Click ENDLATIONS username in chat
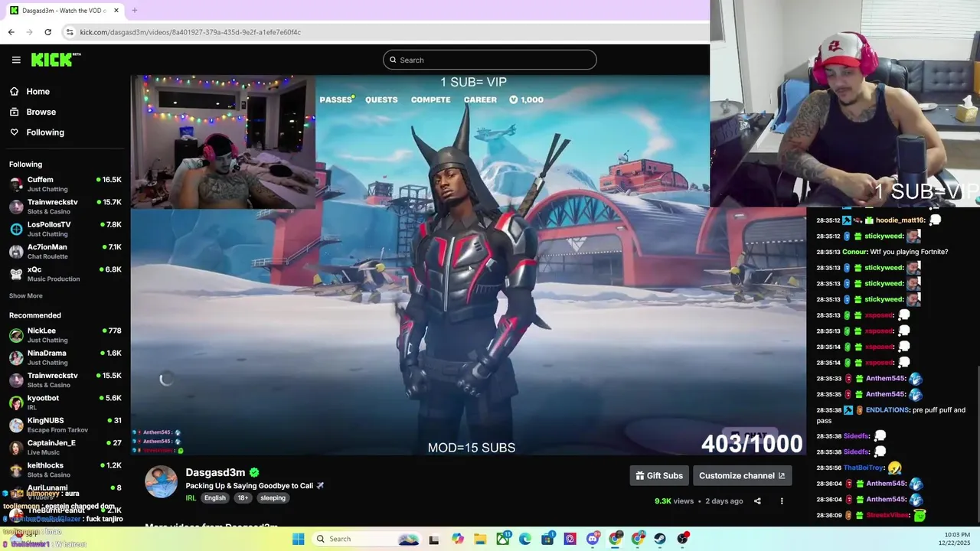The image size is (980, 551). click(887, 410)
